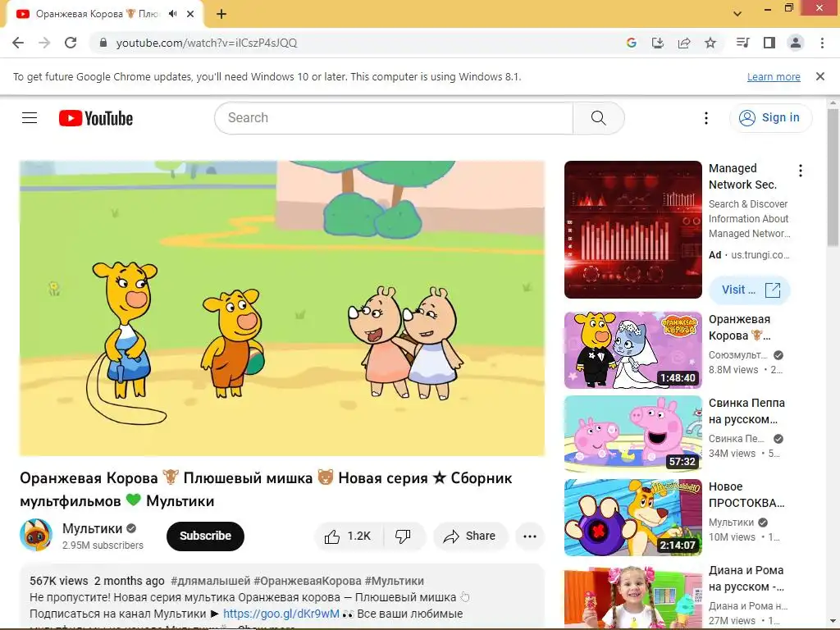This screenshot has height=630, width=840.
Task: Open Chrome profile avatar
Action: point(796,43)
